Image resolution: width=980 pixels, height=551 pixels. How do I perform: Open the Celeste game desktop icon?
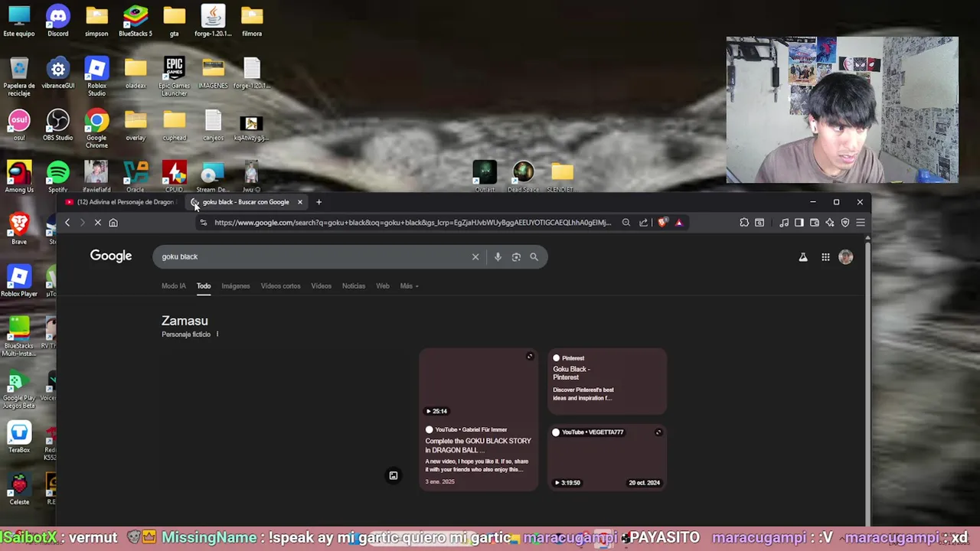(x=19, y=490)
